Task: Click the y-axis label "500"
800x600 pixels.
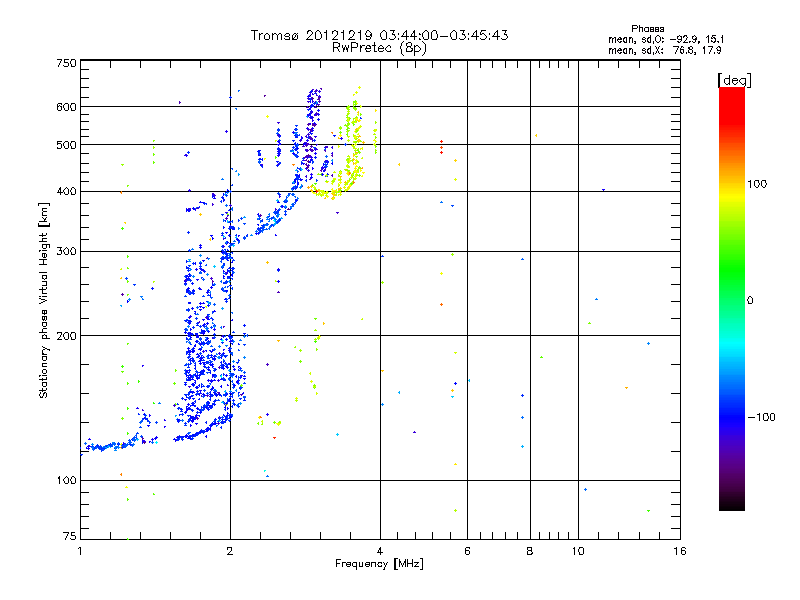Action: [x=66, y=145]
